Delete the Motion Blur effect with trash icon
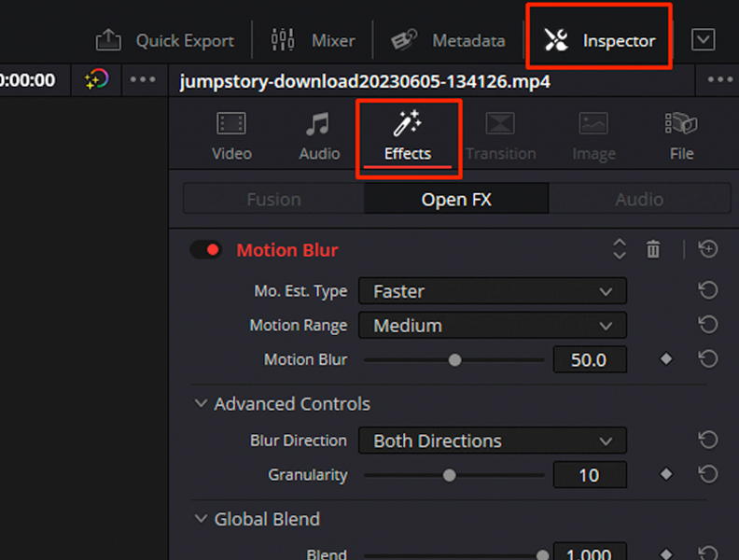This screenshot has height=560, width=739. pos(653,249)
